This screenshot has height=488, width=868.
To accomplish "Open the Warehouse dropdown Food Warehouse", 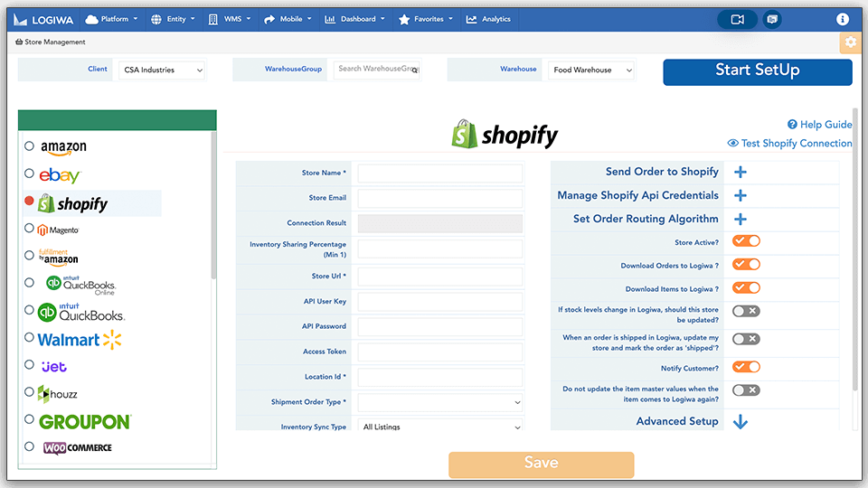I will 591,70.
